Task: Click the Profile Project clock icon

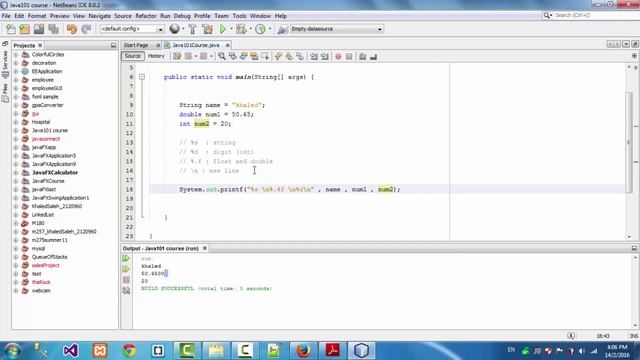Action: (x=260, y=29)
